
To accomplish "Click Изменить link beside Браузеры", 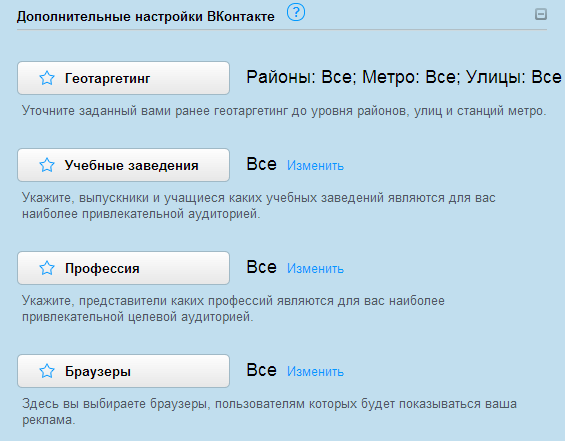I will tap(315, 372).
